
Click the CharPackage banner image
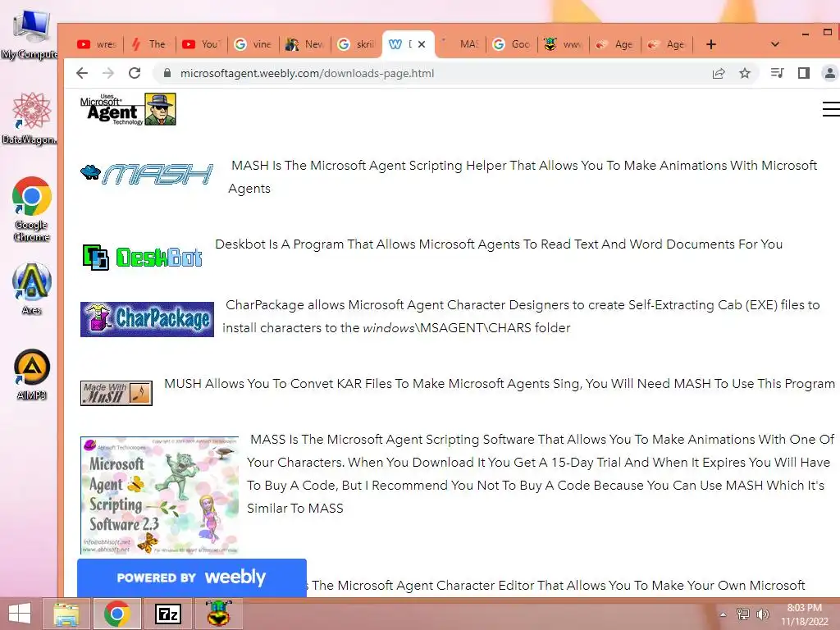click(147, 319)
